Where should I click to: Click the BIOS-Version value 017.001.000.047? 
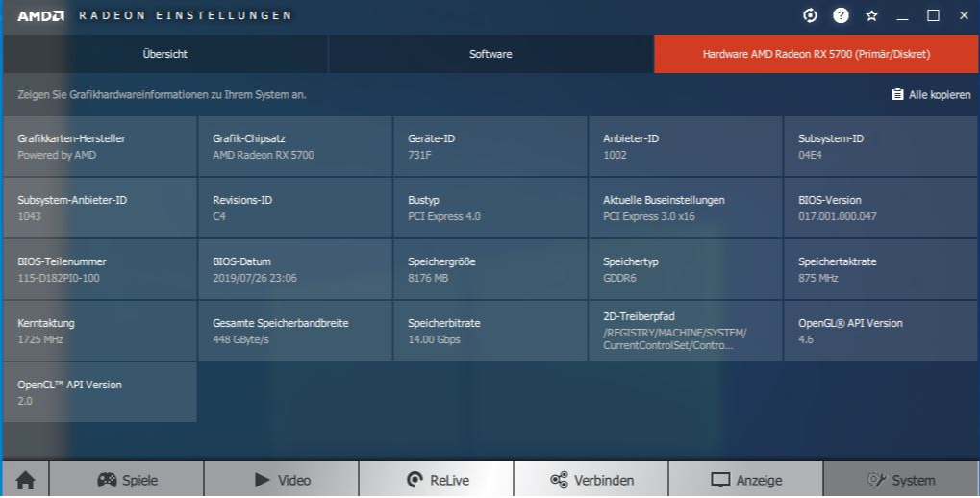click(837, 216)
